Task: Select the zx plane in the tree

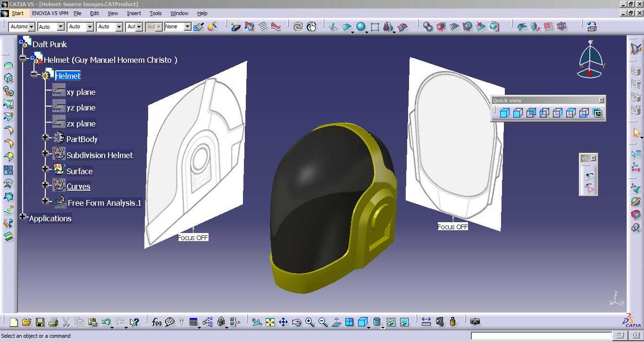Action: pyautogui.click(x=81, y=124)
